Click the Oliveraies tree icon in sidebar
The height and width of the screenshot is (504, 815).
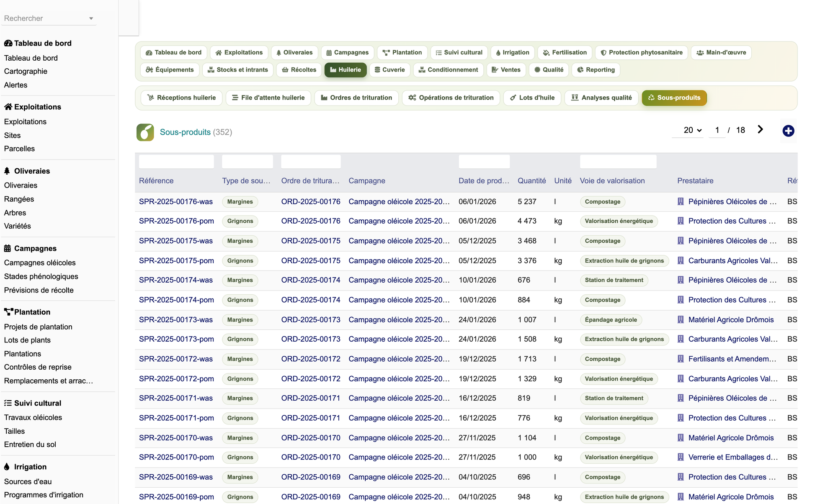pyautogui.click(x=7, y=171)
